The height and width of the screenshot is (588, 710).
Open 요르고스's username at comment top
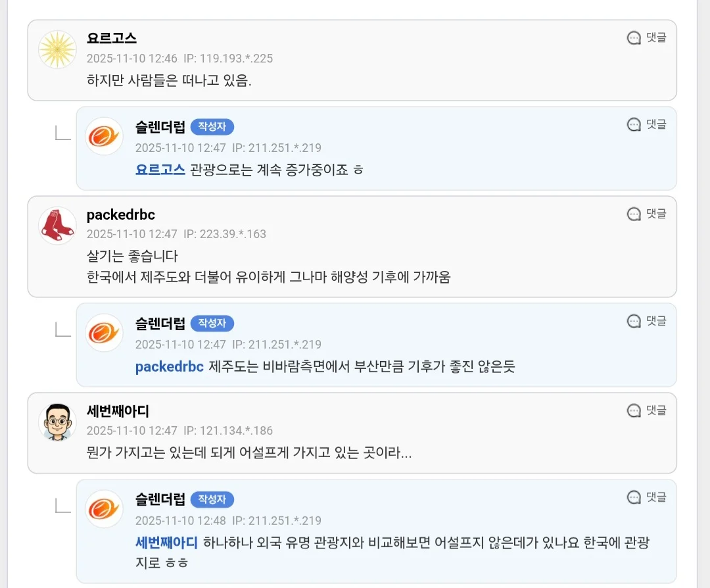(112, 39)
